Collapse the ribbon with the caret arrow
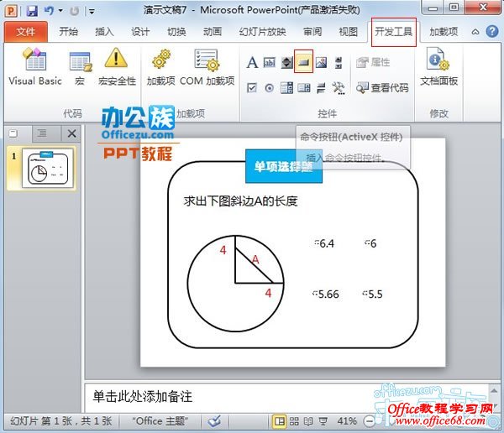The width and height of the screenshot is (504, 433). [x=475, y=32]
